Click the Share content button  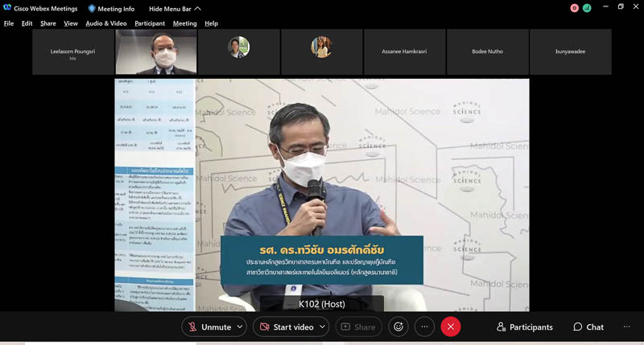click(357, 327)
